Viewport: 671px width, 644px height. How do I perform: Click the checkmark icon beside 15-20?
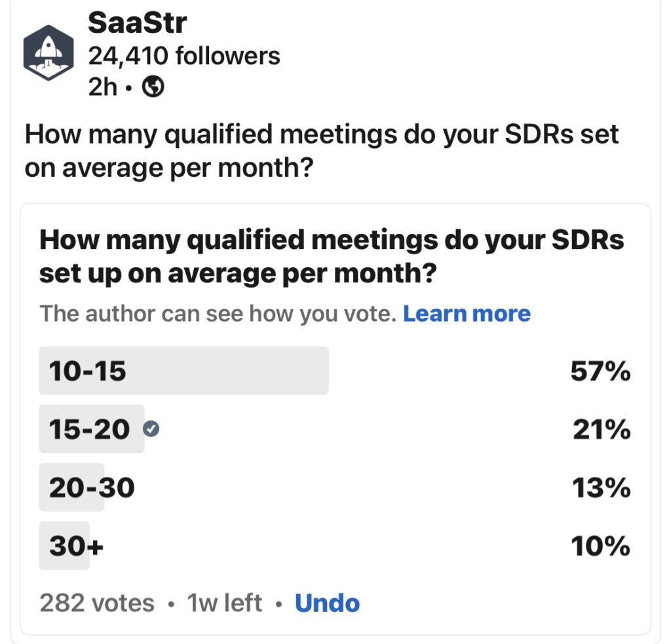[153, 430]
